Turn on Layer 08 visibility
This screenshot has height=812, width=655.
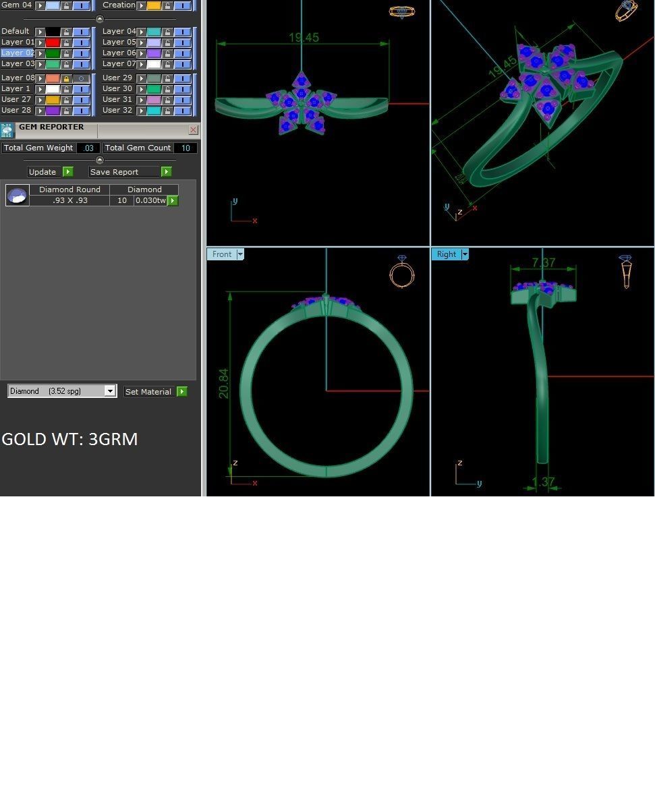click(x=81, y=78)
